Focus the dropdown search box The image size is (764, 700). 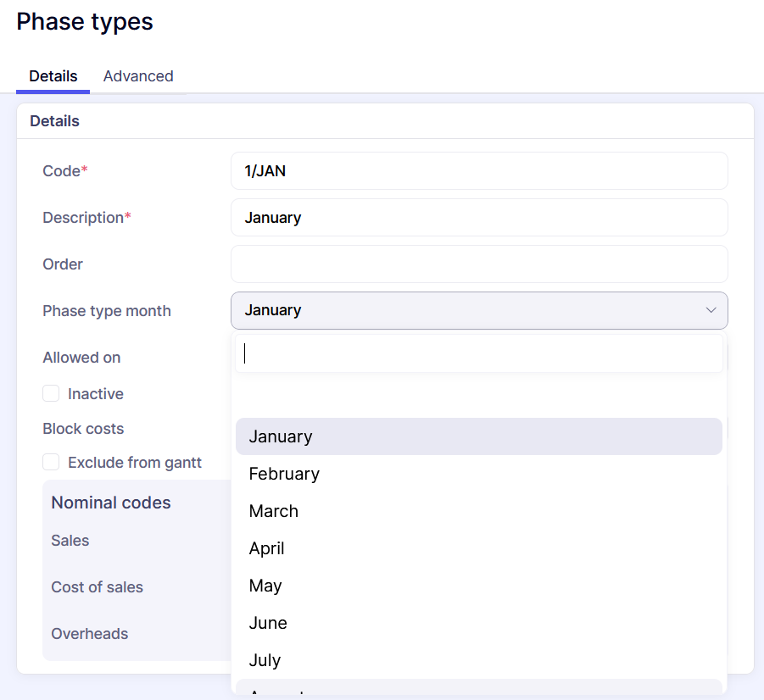[478, 353]
